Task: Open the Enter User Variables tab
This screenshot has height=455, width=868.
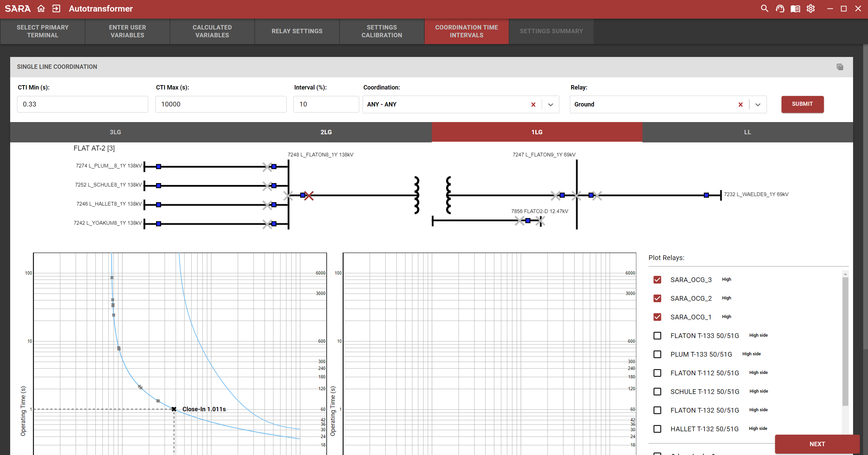Action: pyautogui.click(x=128, y=31)
